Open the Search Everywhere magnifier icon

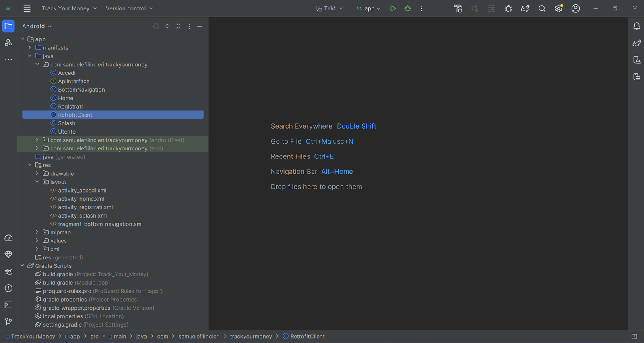coord(542,8)
